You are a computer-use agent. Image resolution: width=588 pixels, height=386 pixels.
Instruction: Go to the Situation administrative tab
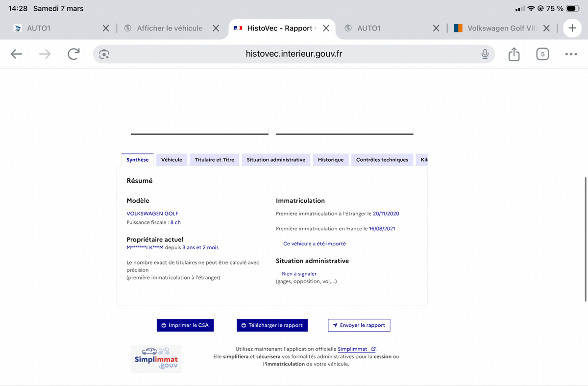276,160
